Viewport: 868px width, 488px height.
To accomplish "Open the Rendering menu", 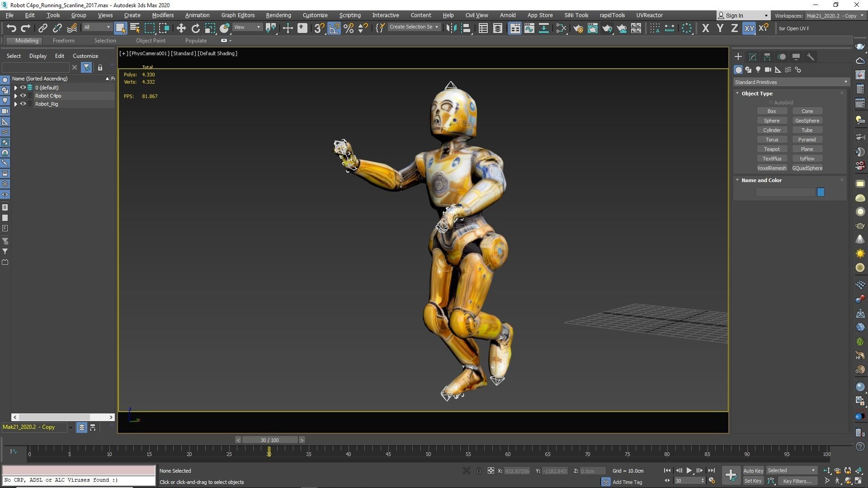I will [x=278, y=15].
